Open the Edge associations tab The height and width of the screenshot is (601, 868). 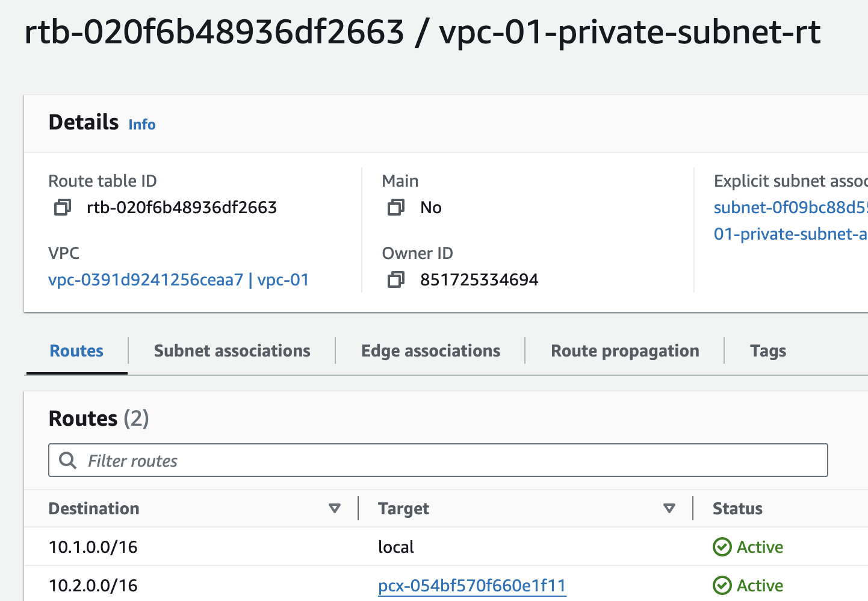pos(430,351)
